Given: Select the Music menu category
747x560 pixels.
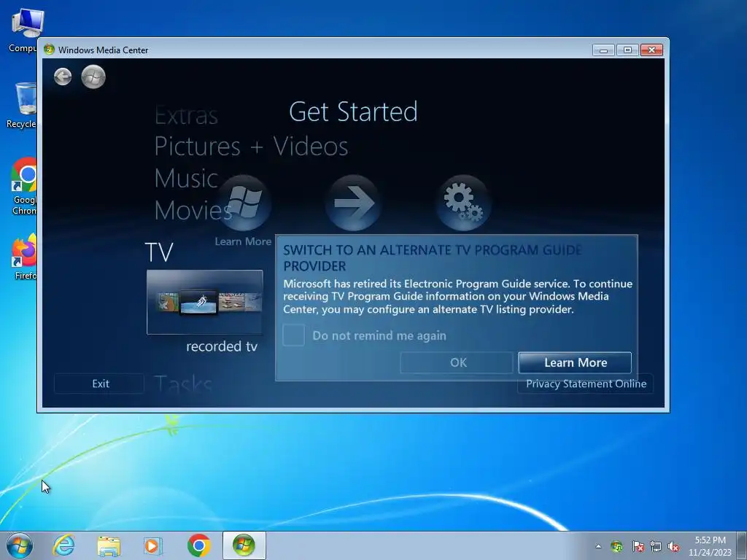Looking at the screenshot, I should pyautogui.click(x=186, y=178).
